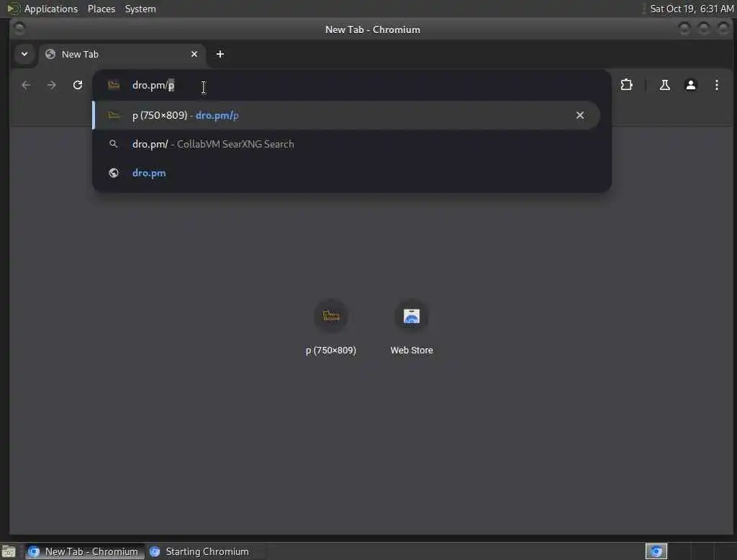Open the Applications menu
Image resolution: width=737 pixels, height=560 pixels.
(51, 9)
